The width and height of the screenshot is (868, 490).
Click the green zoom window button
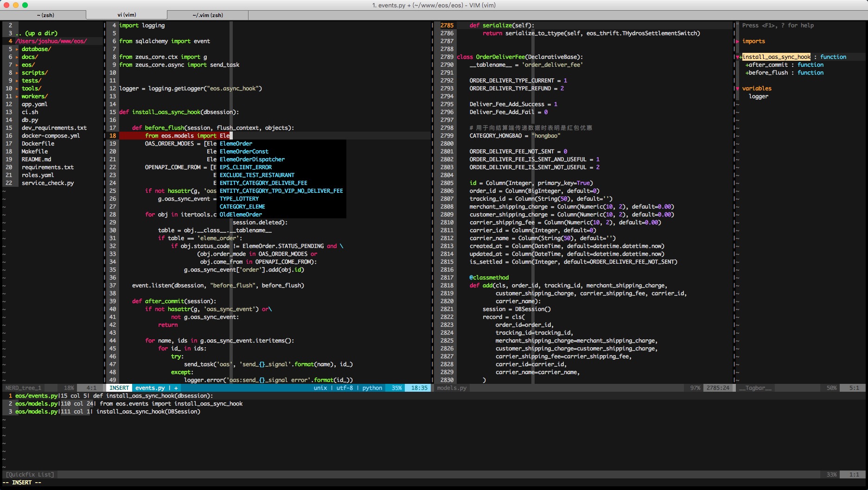click(25, 5)
